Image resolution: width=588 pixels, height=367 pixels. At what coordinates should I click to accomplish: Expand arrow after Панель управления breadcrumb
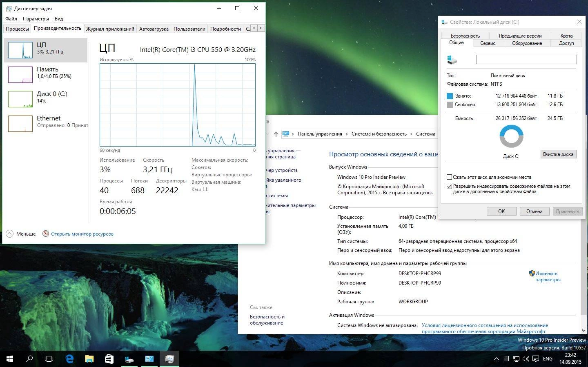[347, 134]
